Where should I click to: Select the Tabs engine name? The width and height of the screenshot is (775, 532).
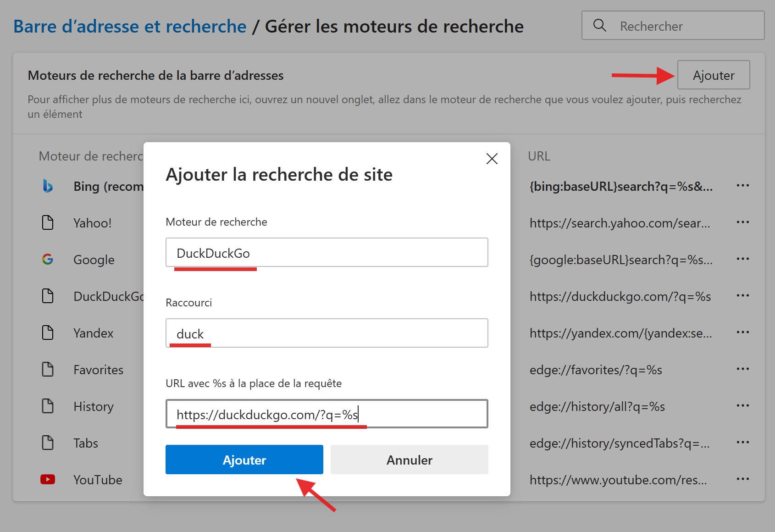(86, 443)
